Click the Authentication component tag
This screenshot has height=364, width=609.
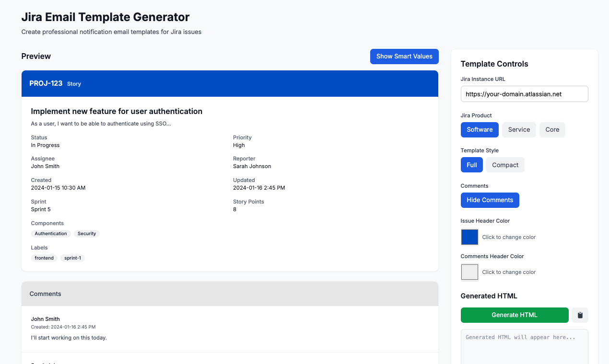coord(51,234)
